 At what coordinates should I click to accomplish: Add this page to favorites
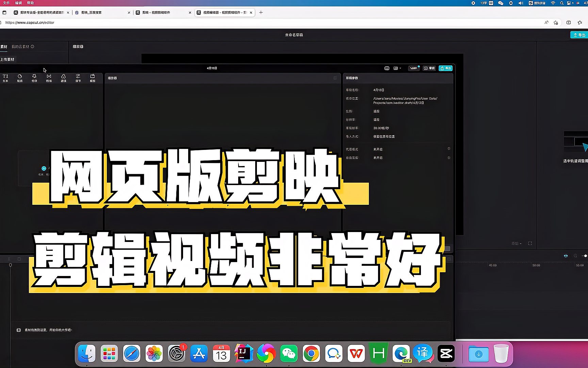pos(556,22)
